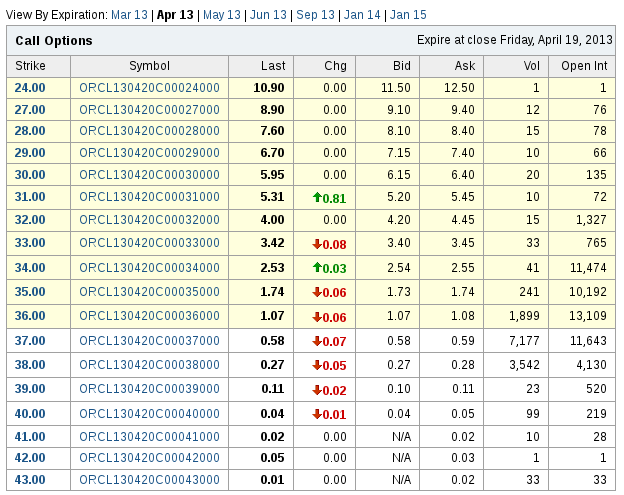Open symbol ORCL130420C00029000
The image size is (624, 495).
(149, 152)
